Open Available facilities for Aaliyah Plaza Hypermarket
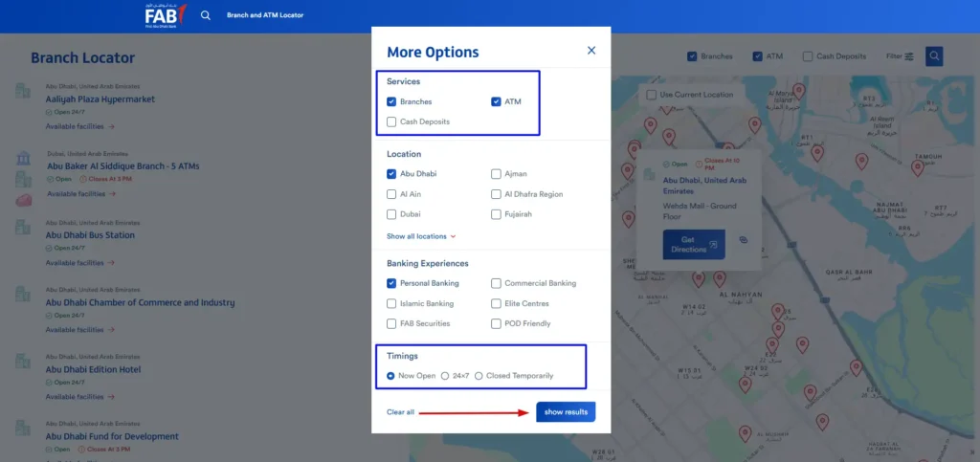 click(80, 126)
